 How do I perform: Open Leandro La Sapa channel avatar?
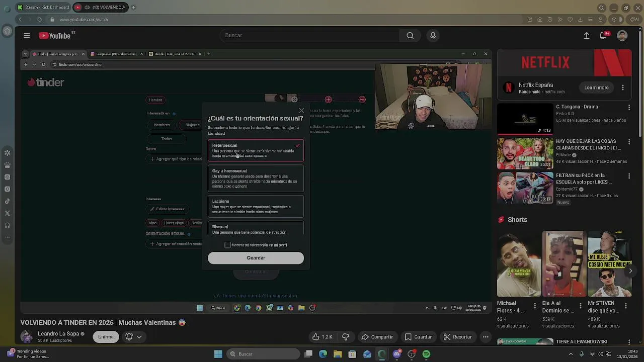click(27, 337)
